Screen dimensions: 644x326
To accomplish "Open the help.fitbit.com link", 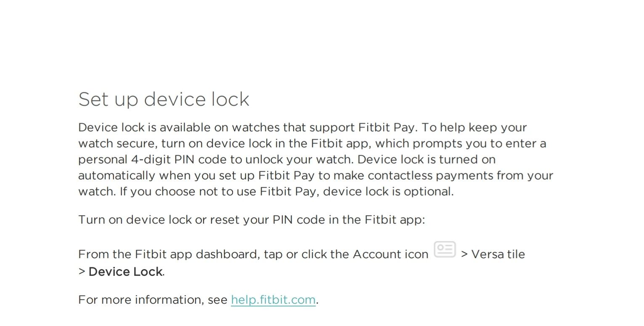I will [x=273, y=300].
